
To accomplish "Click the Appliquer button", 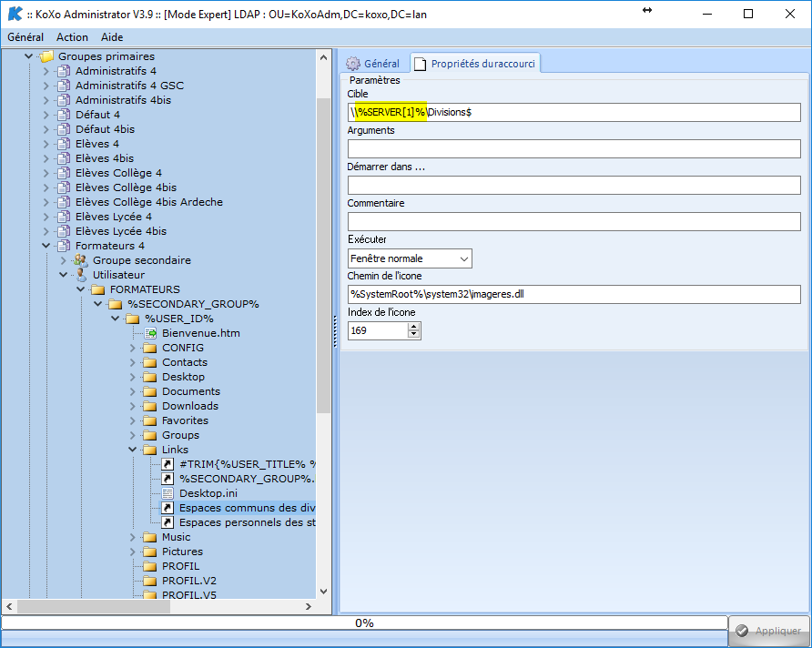I will coord(769,631).
